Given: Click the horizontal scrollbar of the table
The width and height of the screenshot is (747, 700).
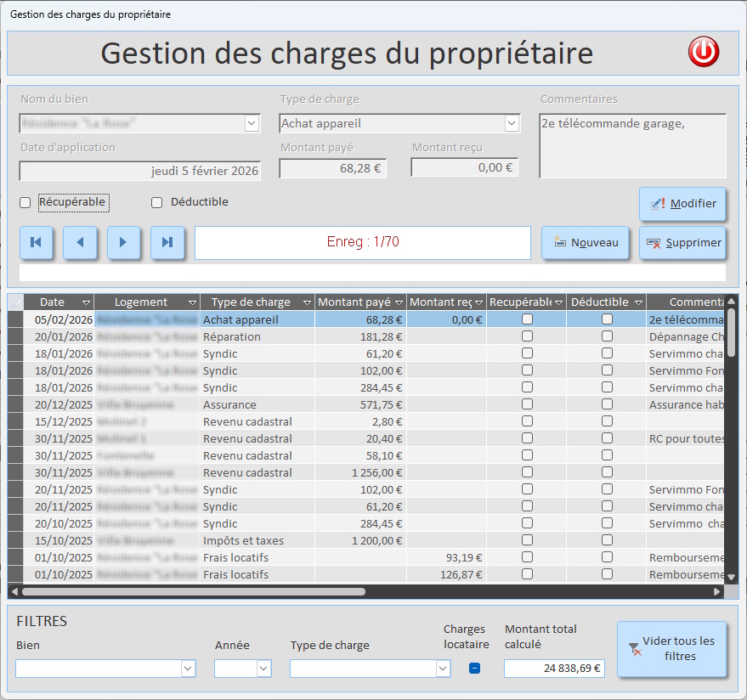Looking at the screenshot, I should 194,591.
